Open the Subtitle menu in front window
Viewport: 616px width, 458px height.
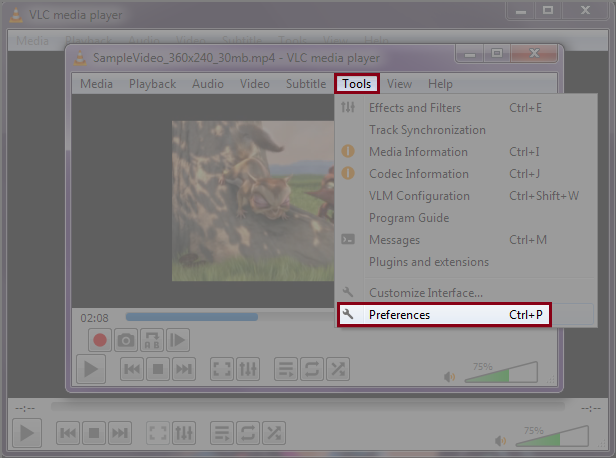306,84
